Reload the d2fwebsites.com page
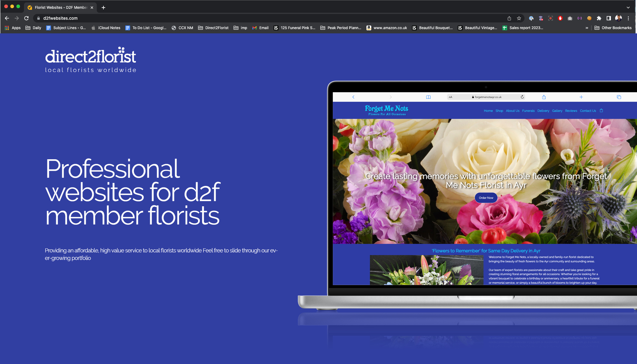This screenshot has width=637, height=364. (26, 18)
